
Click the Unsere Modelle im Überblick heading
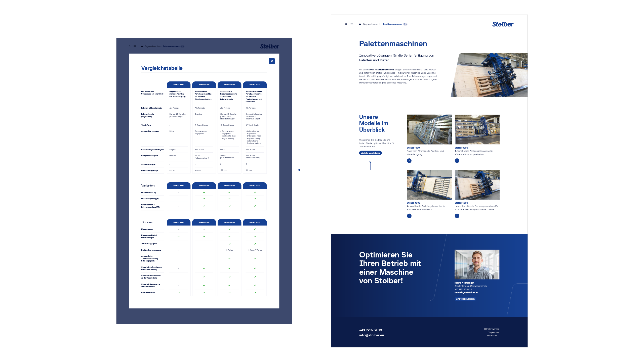[x=374, y=123]
